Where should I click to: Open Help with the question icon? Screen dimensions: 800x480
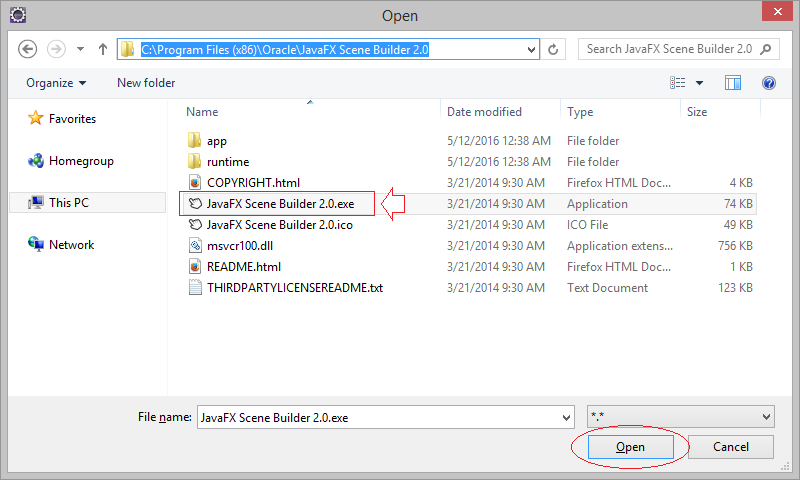click(769, 83)
